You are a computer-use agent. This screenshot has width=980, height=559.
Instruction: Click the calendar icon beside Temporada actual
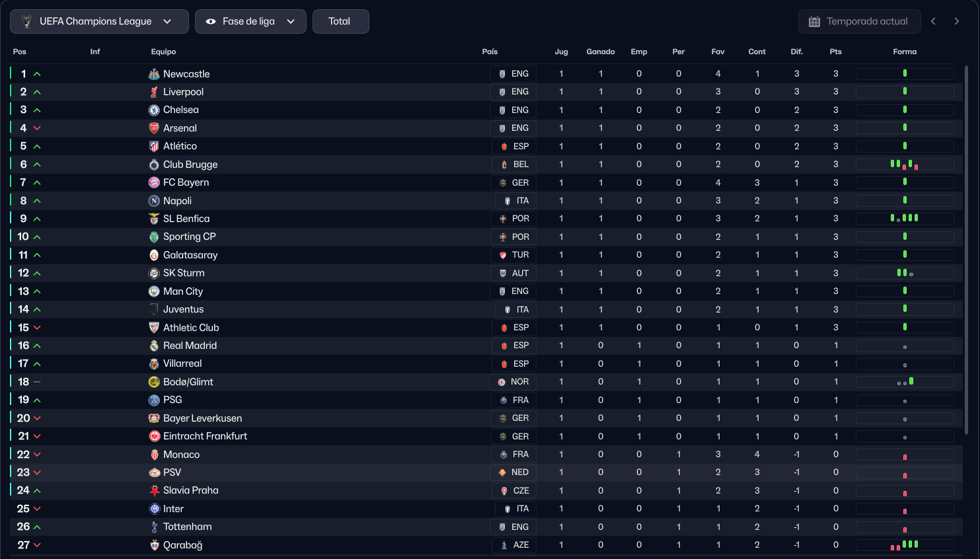pyautogui.click(x=814, y=21)
